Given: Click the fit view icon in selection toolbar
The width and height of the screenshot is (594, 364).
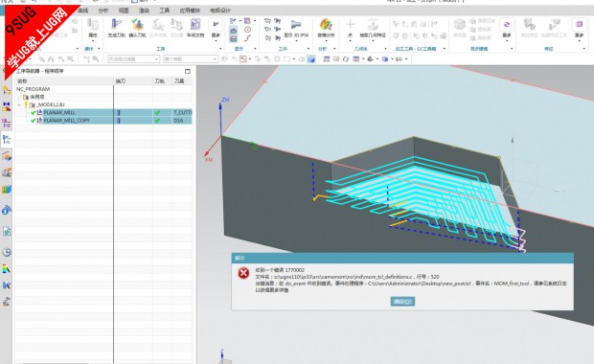Looking at the screenshot, I should pos(327,59).
